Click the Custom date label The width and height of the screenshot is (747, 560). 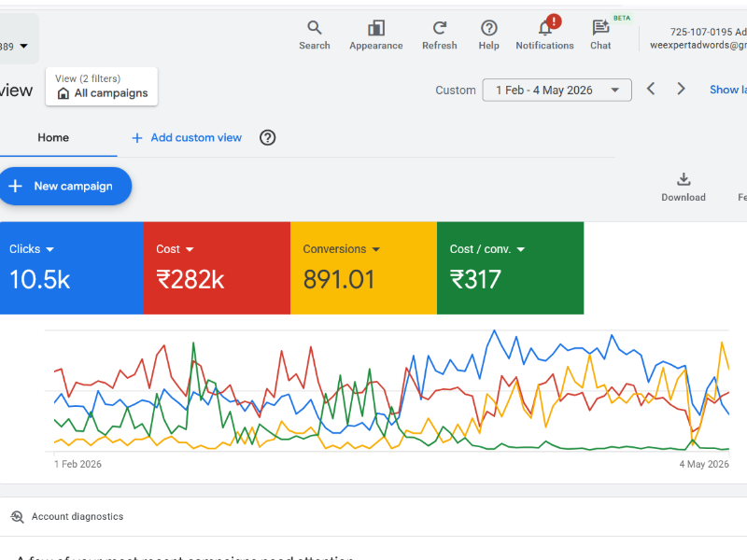pyautogui.click(x=456, y=90)
